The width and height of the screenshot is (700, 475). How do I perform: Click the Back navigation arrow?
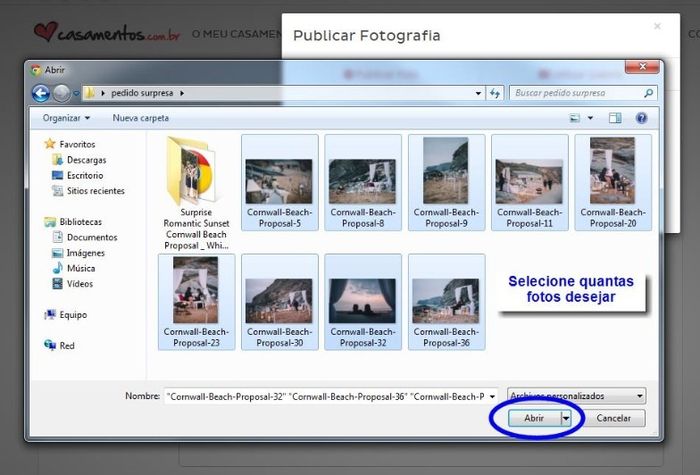point(41,93)
